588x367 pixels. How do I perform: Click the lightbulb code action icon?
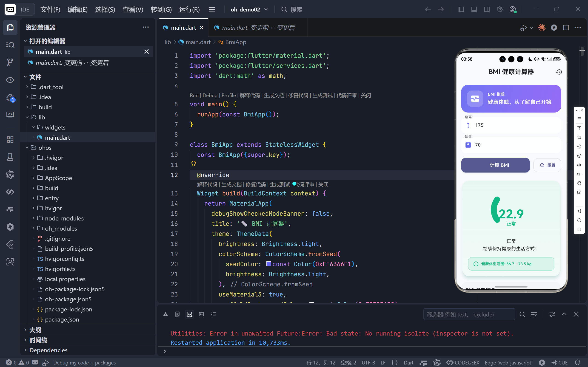194,164
